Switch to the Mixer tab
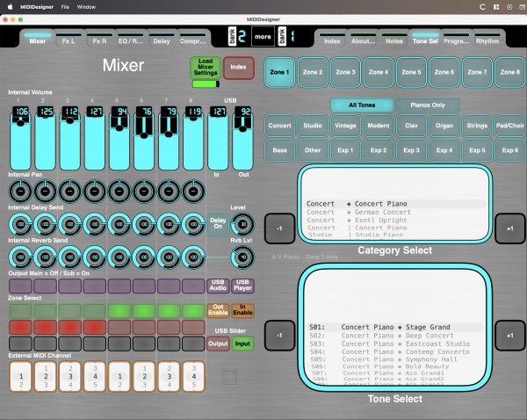Image resolution: width=527 pixels, height=420 pixels. 37,39
